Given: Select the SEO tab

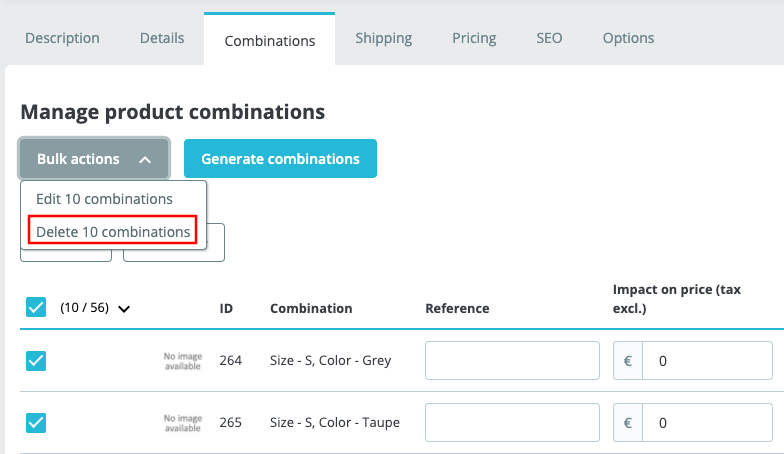Looking at the screenshot, I should pyautogui.click(x=549, y=38).
